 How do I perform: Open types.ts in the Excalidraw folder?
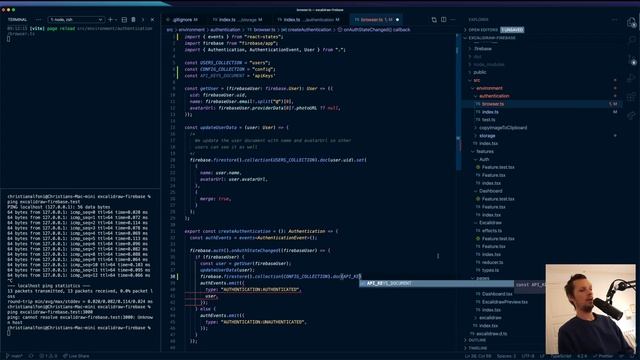490,270
